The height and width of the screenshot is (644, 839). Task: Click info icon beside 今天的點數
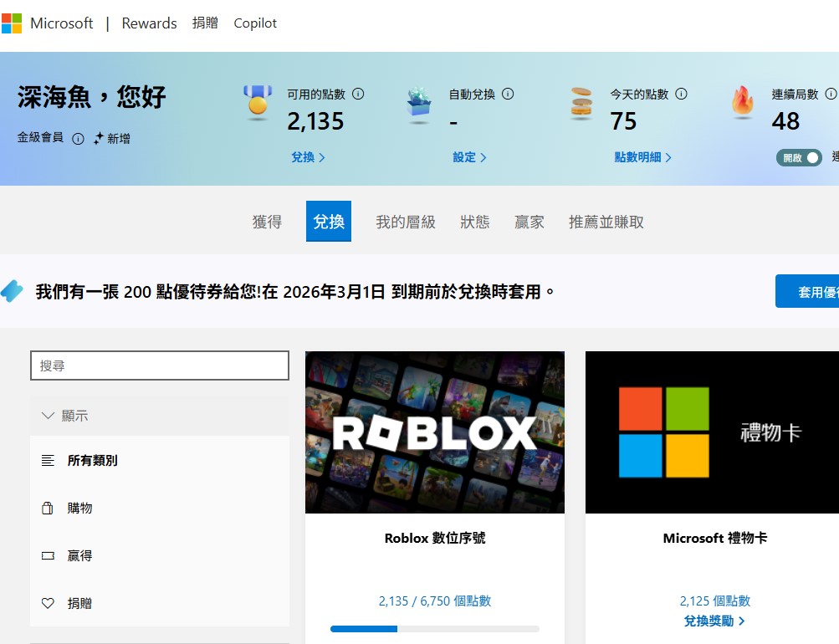[x=681, y=95]
